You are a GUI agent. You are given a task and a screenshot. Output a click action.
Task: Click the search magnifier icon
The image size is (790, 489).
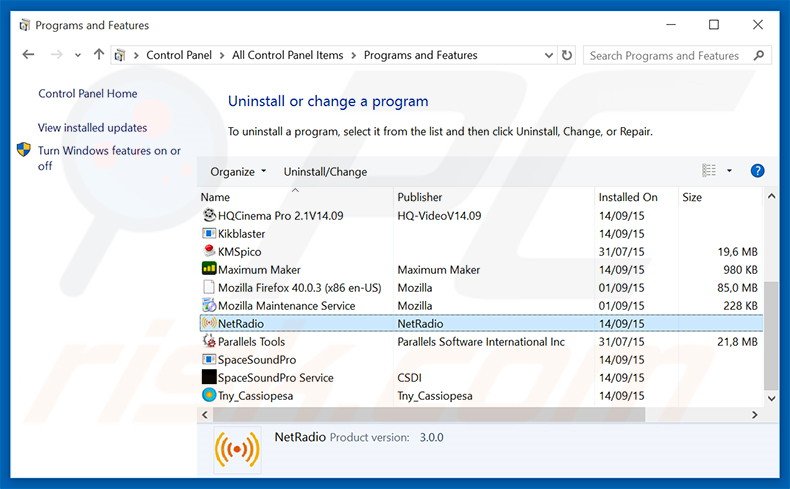(759, 55)
